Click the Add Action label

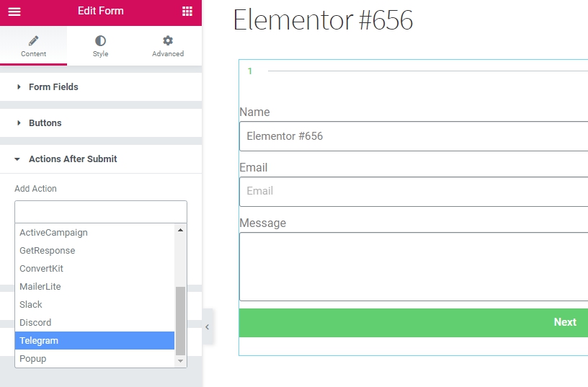(x=35, y=189)
